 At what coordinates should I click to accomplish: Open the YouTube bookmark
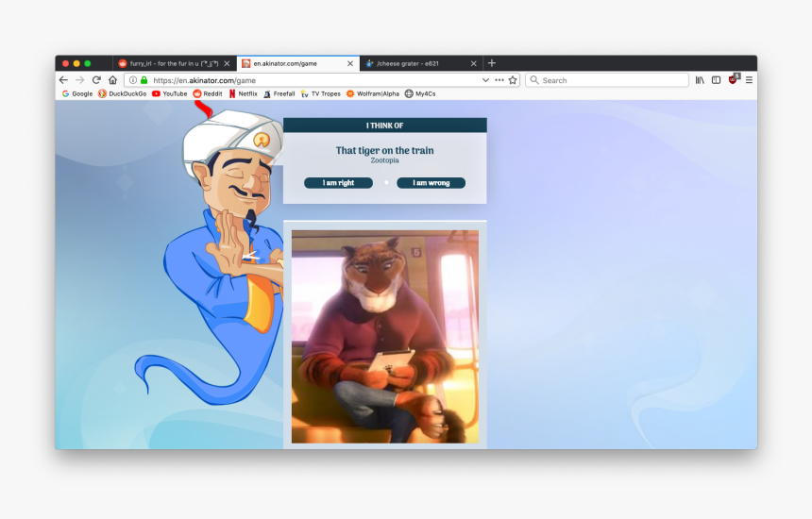(x=169, y=93)
